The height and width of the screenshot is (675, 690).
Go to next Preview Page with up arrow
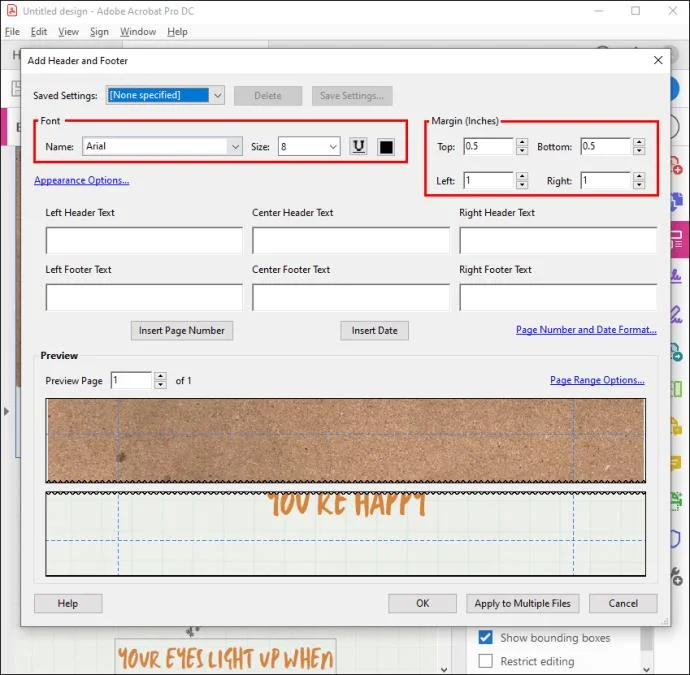(161, 376)
